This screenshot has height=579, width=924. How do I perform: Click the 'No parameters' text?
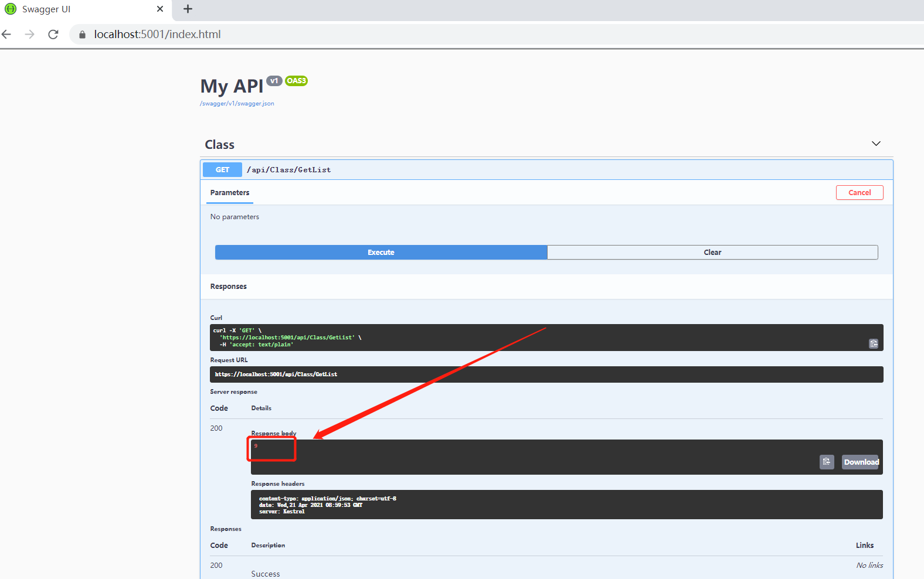tap(235, 217)
